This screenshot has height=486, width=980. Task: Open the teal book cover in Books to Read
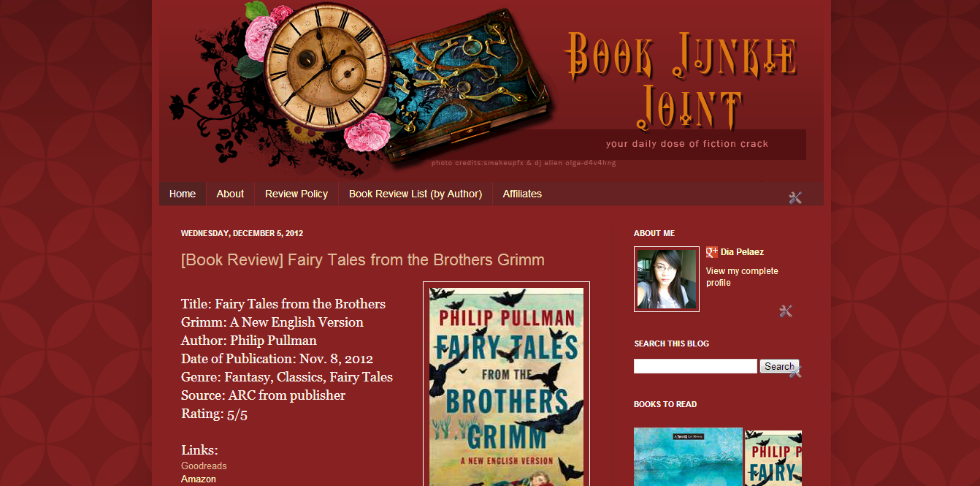coord(688,457)
